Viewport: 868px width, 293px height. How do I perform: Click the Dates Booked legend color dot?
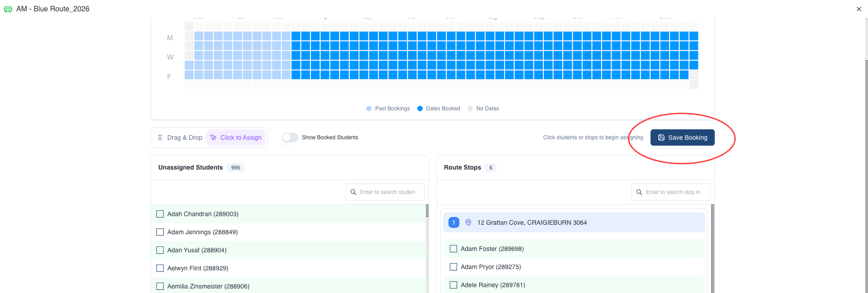[420, 109]
